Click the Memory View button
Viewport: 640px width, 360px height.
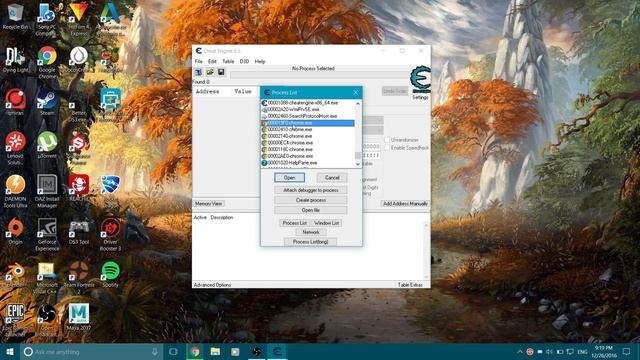coord(209,204)
